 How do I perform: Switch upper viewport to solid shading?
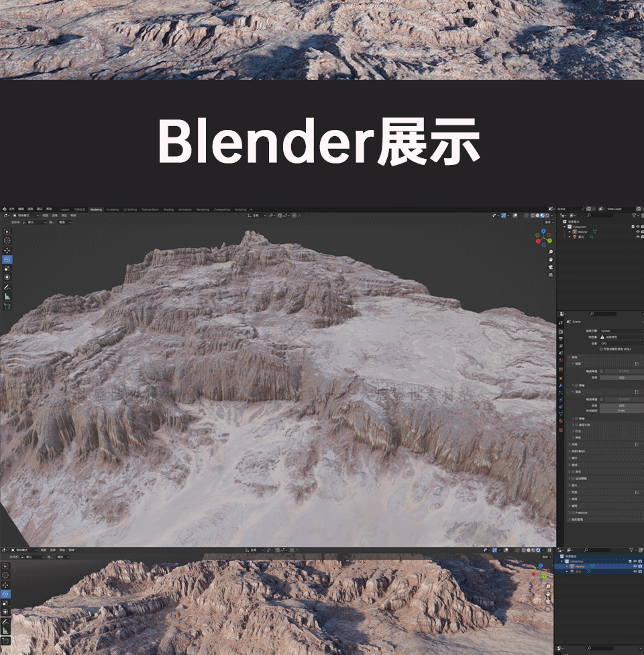pyautogui.click(x=537, y=216)
